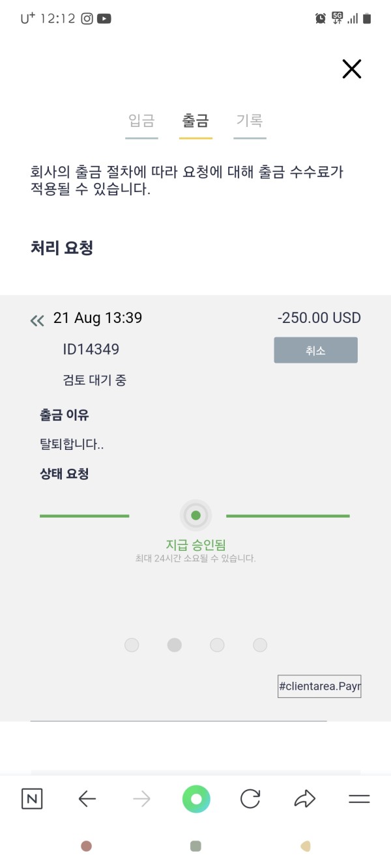Go forward with the right arrow
The width and height of the screenshot is (391, 868).
pyautogui.click(x=141, y=799)
